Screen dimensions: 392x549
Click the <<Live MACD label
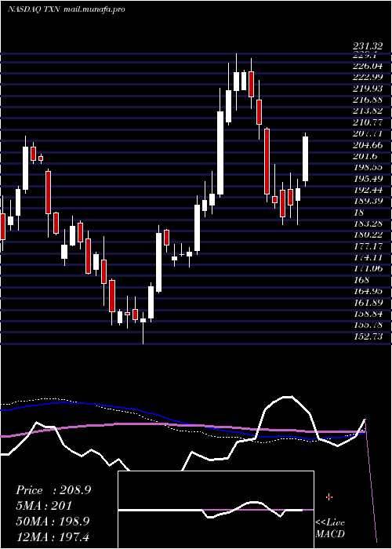click(x=330, y=528)
